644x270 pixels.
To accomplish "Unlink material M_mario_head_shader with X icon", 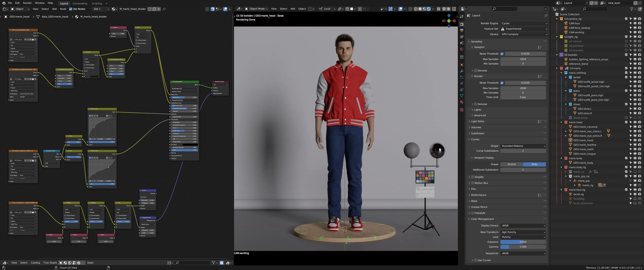I will coord(159,9).
